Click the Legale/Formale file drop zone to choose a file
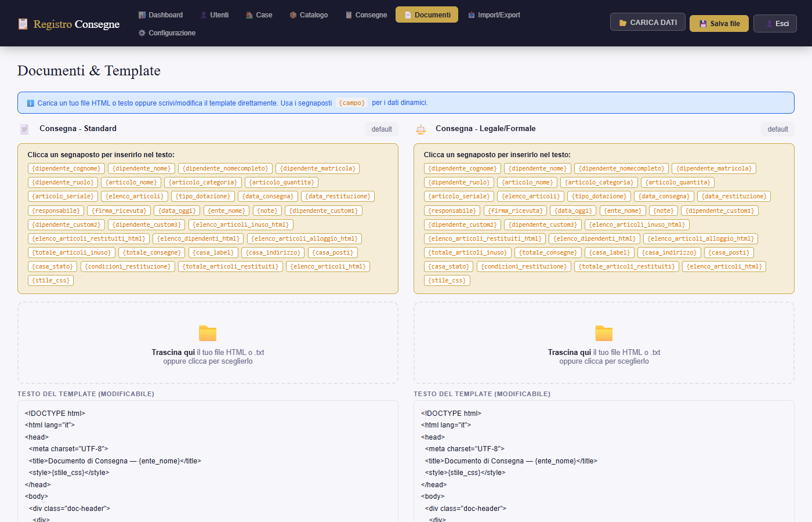This screenshot has height=522, width=812. [x=604, y=343]
